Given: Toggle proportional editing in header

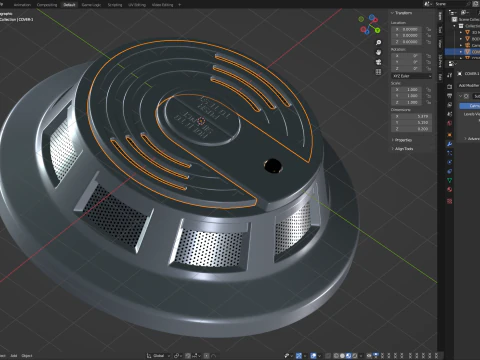Looking at the screenshot, I should pyautogui.click(x=207, y=356).
